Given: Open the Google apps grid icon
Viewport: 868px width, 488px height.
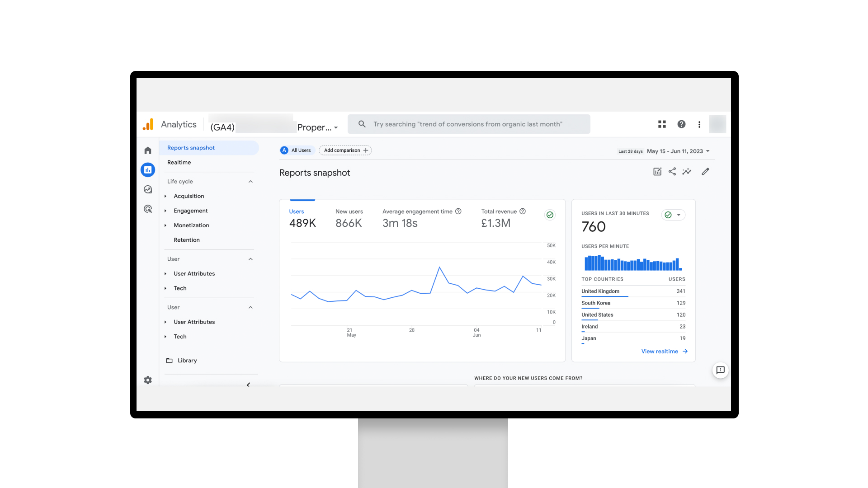Looking at the screenshot, I should (x=662, y=124).
